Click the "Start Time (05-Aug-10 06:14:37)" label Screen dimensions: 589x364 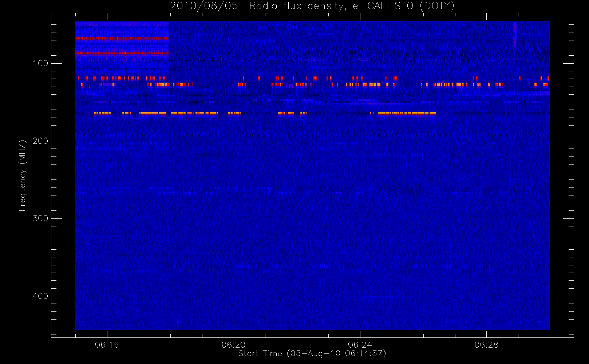[x=312, y=353]
